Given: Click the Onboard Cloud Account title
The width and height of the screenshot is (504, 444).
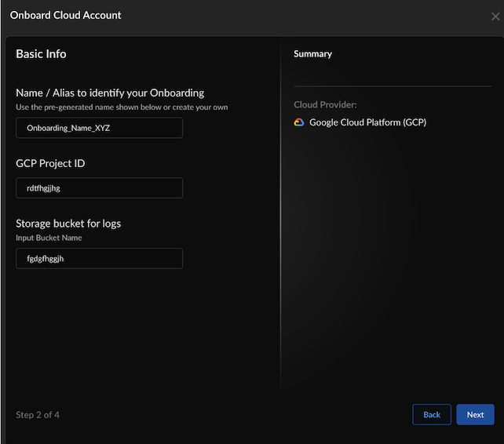Looking at the screenshot, I should point(66,15).
